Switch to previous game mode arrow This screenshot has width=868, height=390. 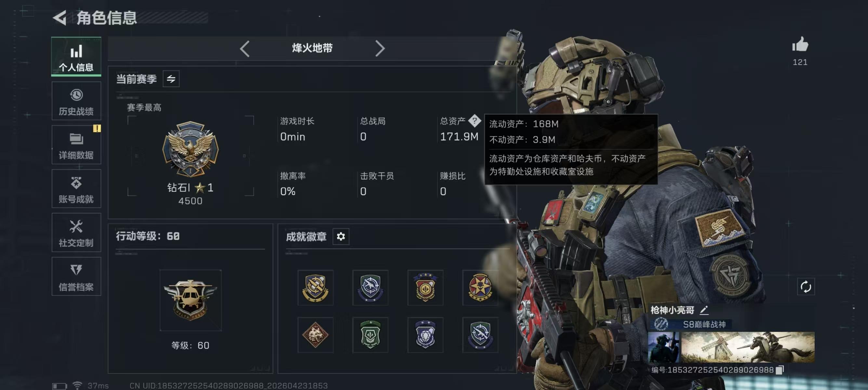pyautogui.click(x=245, y=49)
